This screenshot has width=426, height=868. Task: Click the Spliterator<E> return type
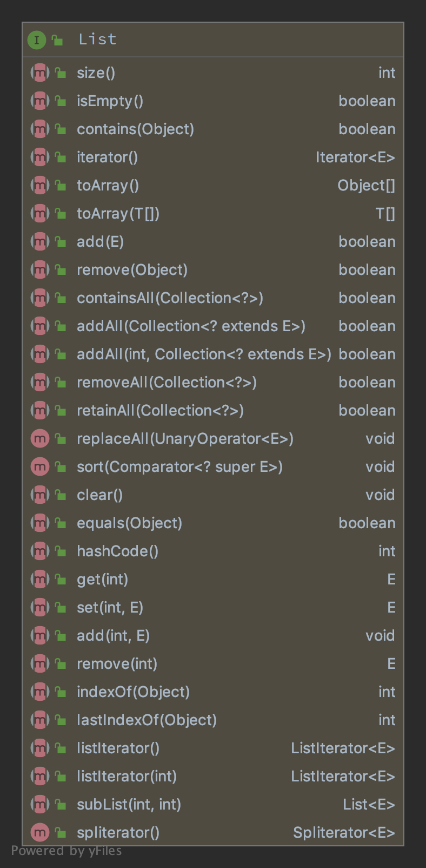[x=344, y=832]
